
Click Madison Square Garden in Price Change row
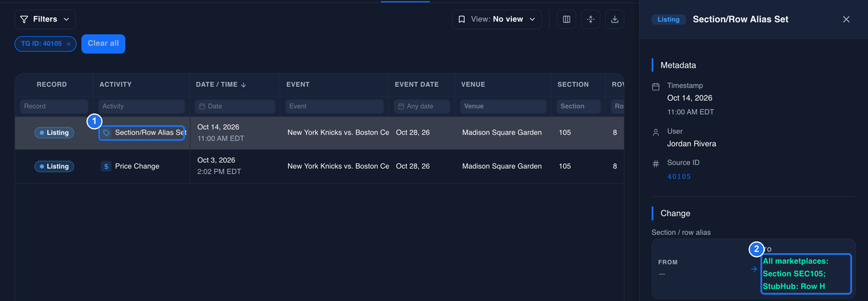point(501,166)
